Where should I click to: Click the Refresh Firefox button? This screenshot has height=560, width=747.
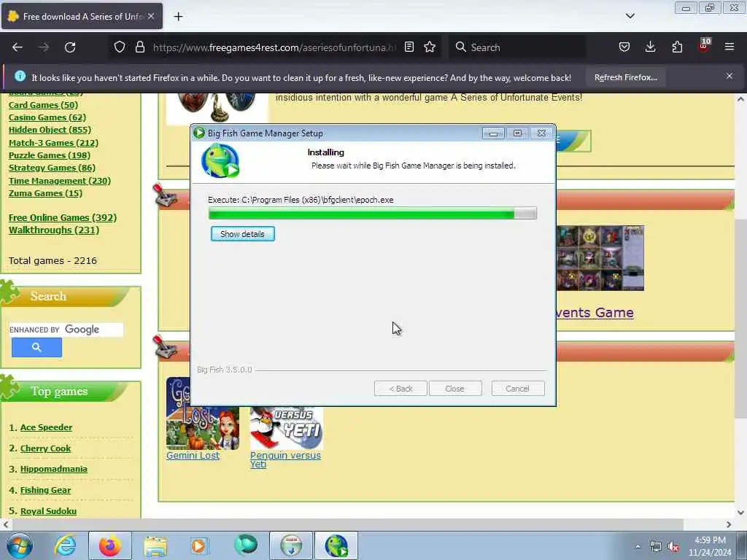click(x=625, y=77)
